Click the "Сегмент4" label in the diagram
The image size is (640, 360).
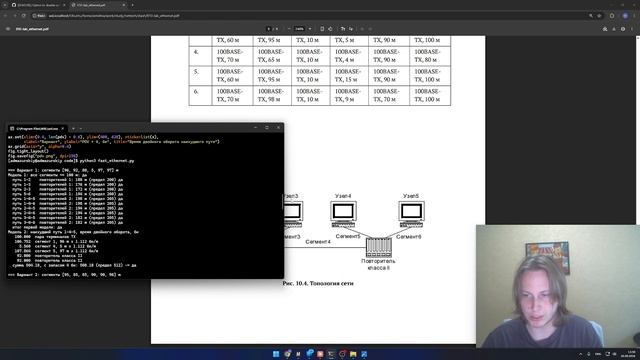(x=318, y=242)
